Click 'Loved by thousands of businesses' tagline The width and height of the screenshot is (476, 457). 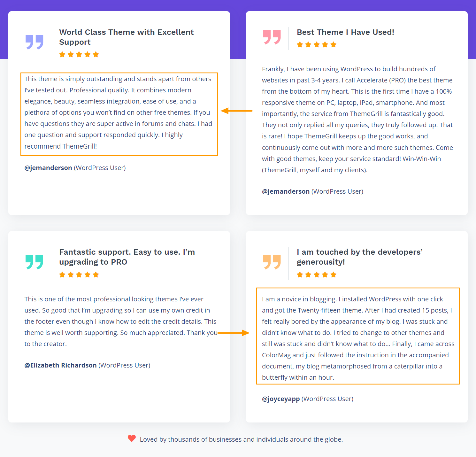(x=241, y=439)
